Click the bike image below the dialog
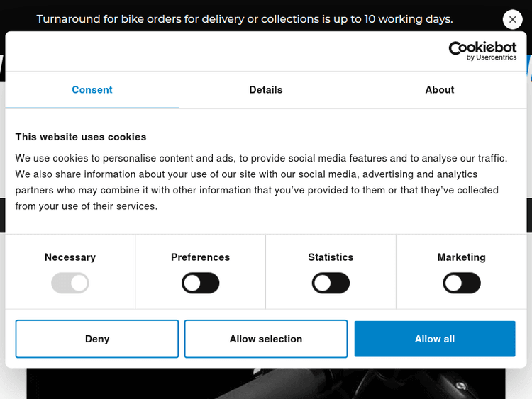This screenshot has height=399, width=532. tap(266, 384)
